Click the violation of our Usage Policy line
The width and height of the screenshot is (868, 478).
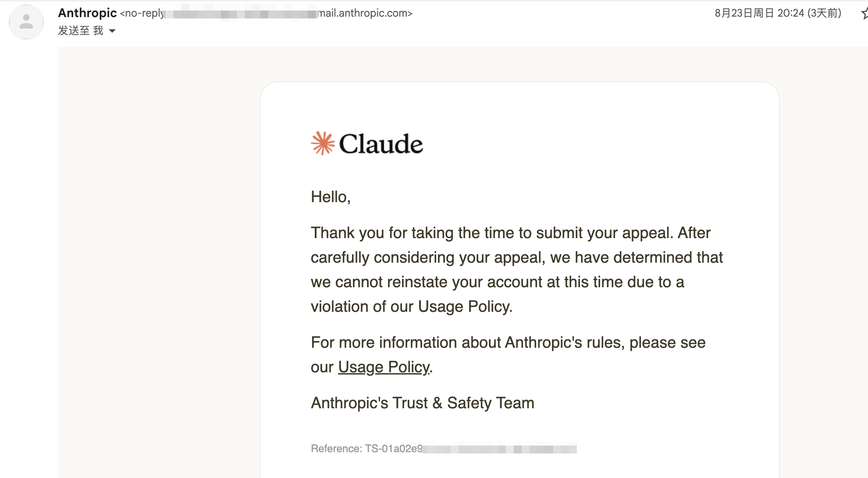tap(412, 307)
